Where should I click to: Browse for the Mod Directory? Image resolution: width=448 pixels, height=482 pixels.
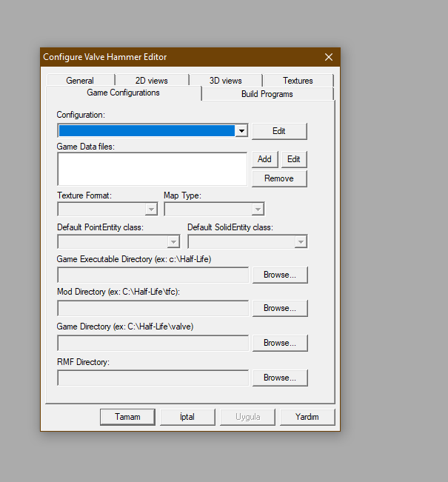tap(280, 308)
